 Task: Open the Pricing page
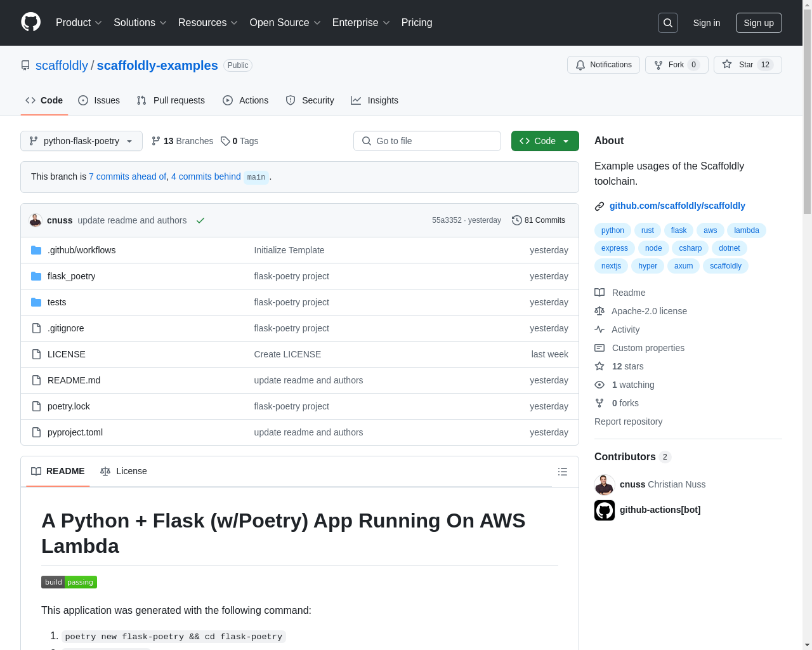(x=417, y=23)
